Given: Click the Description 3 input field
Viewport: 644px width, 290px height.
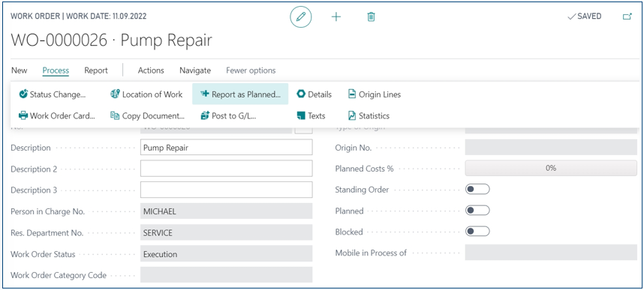Looking at the screenshot, I should (x=227, y=190).
